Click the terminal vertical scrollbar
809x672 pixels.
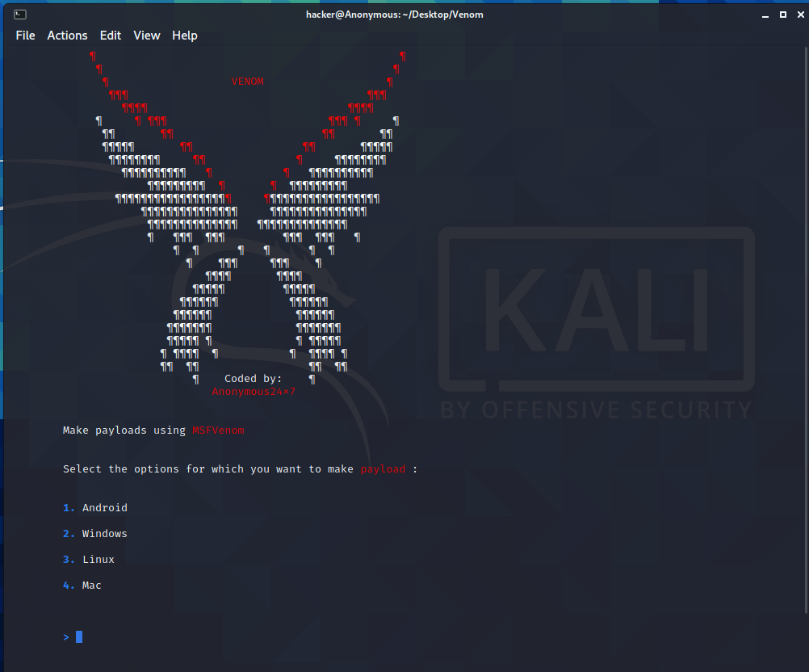coord(806,330)
